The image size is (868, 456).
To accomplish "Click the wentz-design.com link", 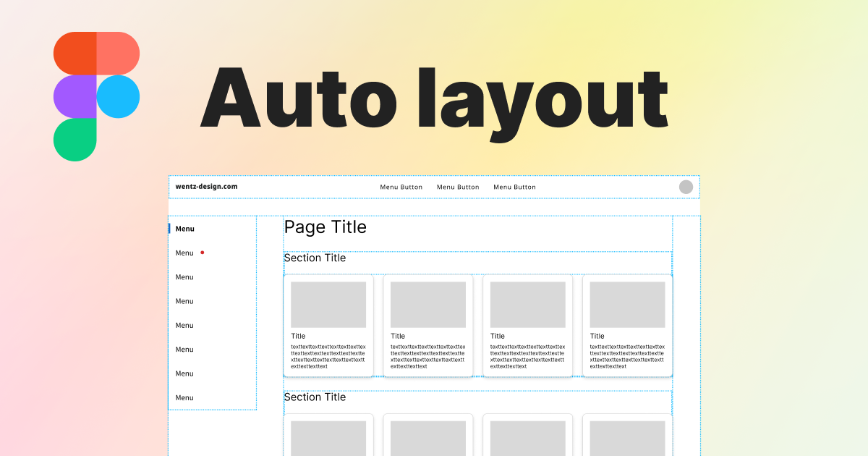I will tap(206, 186).
